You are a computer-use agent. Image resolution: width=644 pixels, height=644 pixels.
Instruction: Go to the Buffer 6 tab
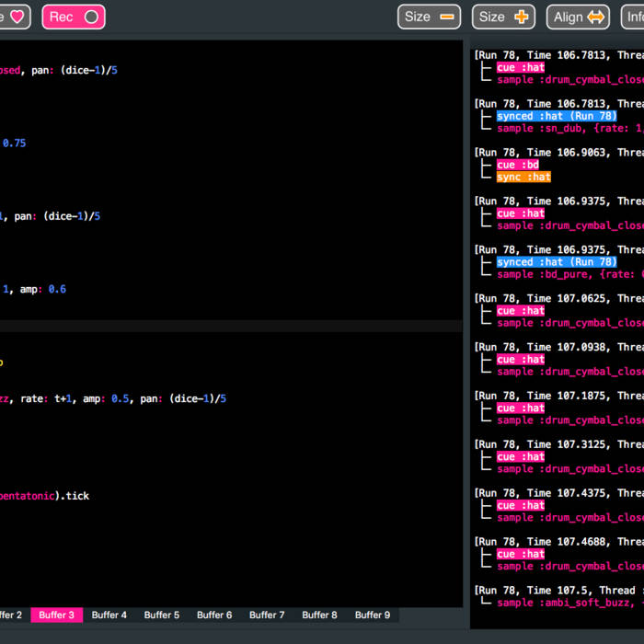pos(214,615)
